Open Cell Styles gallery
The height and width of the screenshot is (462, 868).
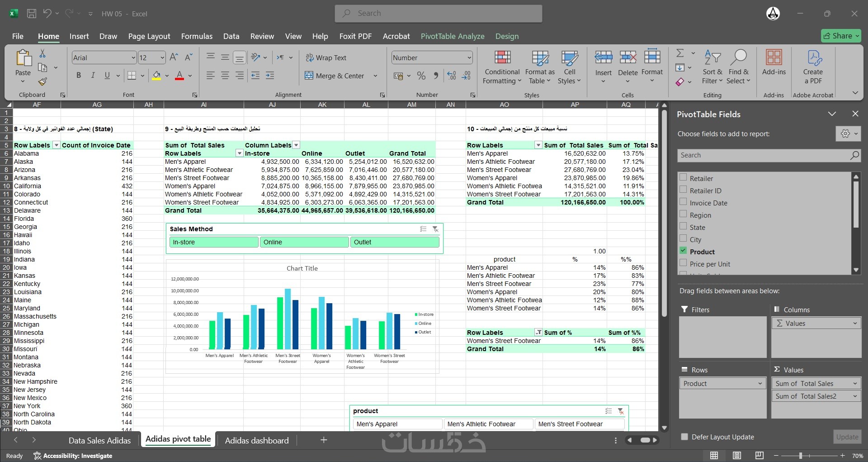(x=569, y=67)
